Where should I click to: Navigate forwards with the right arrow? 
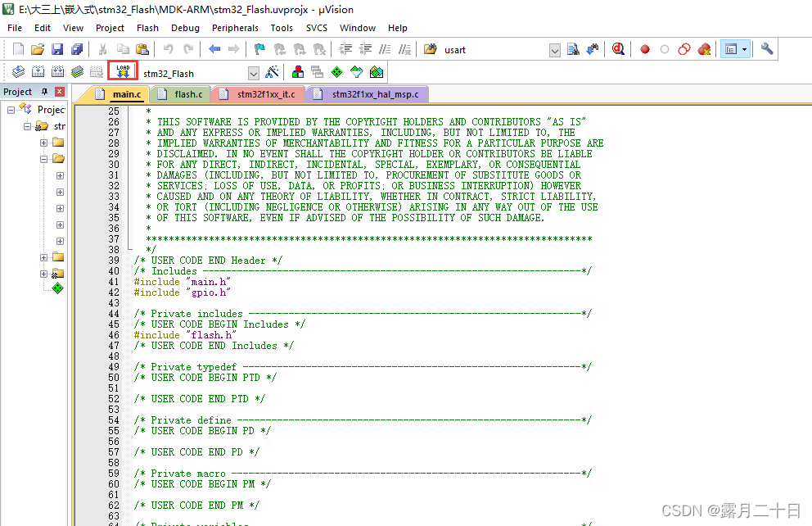pos(234,49)
